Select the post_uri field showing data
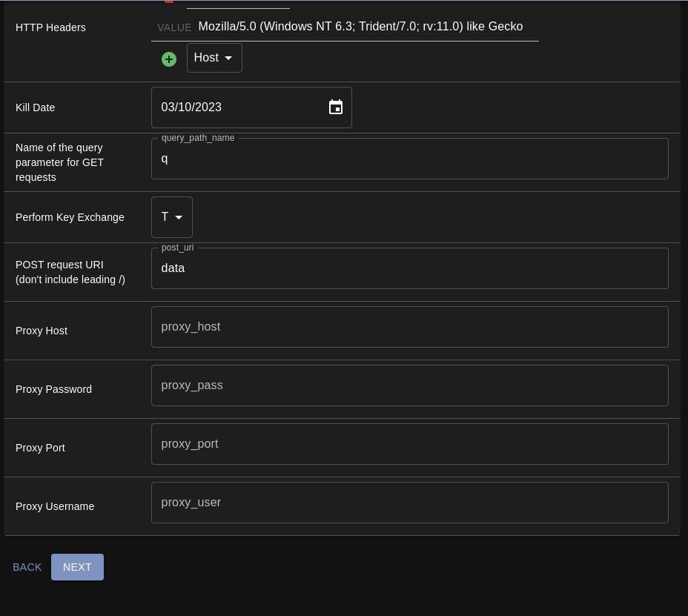Viewport: 688px width, 616px height. pos(409,268)
